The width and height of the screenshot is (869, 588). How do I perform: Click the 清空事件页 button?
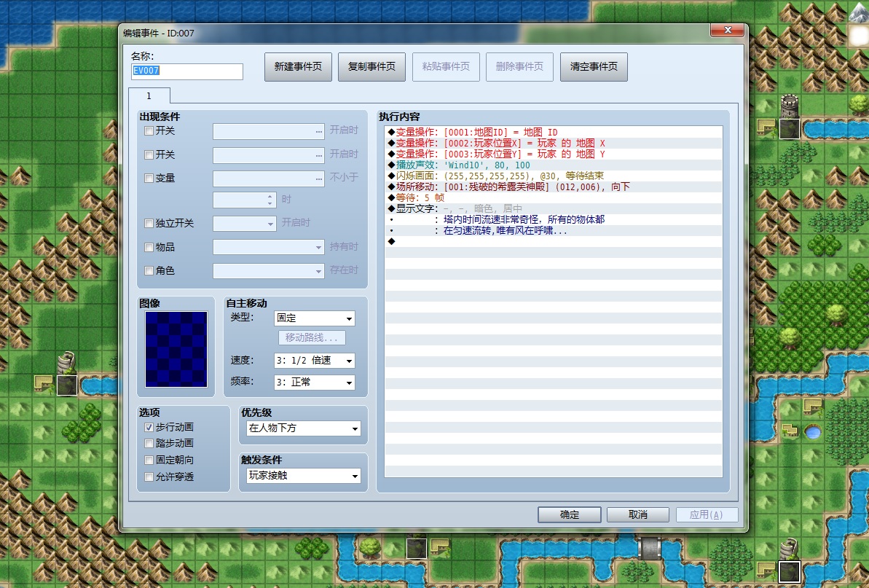[x=594, y=66]
